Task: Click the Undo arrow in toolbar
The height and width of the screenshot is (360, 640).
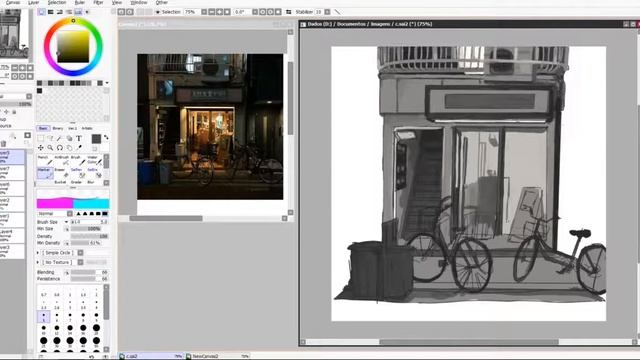Action: point(121,12)
